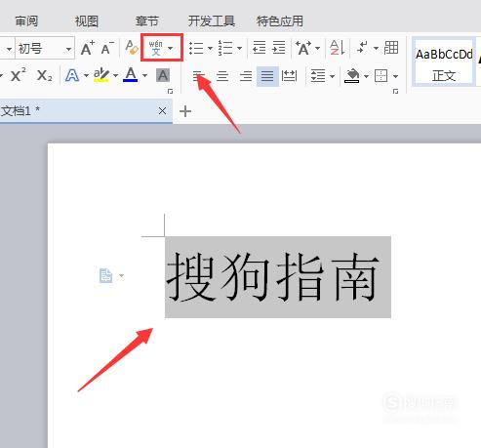Click the increase font size icon

pyautogui.click(x=88, y=49)
